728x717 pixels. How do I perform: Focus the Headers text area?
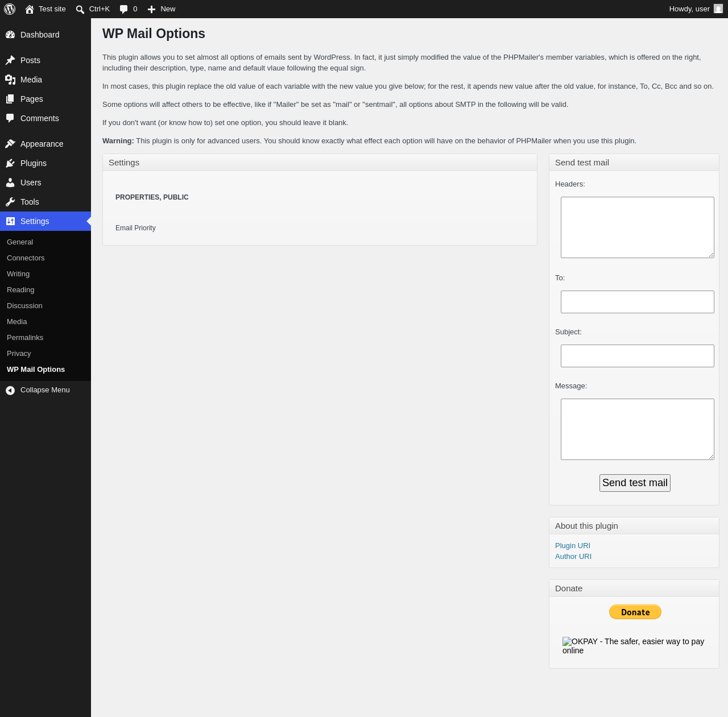point(638,227)
